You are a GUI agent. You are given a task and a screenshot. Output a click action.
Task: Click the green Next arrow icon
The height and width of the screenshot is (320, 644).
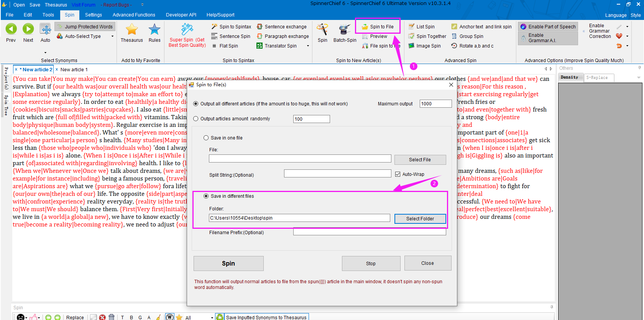tap(28, 29)
